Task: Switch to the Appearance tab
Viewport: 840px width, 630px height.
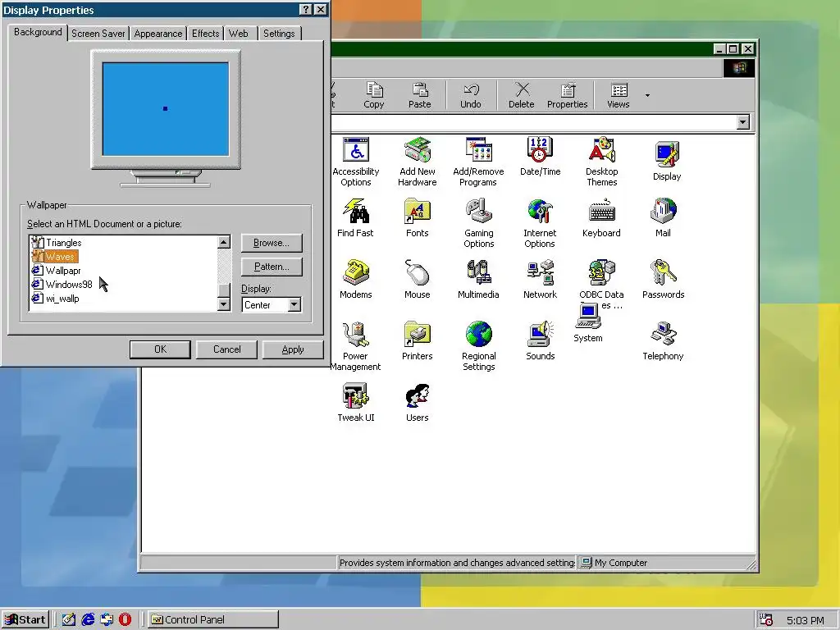Action: click(x=158, y=33)
